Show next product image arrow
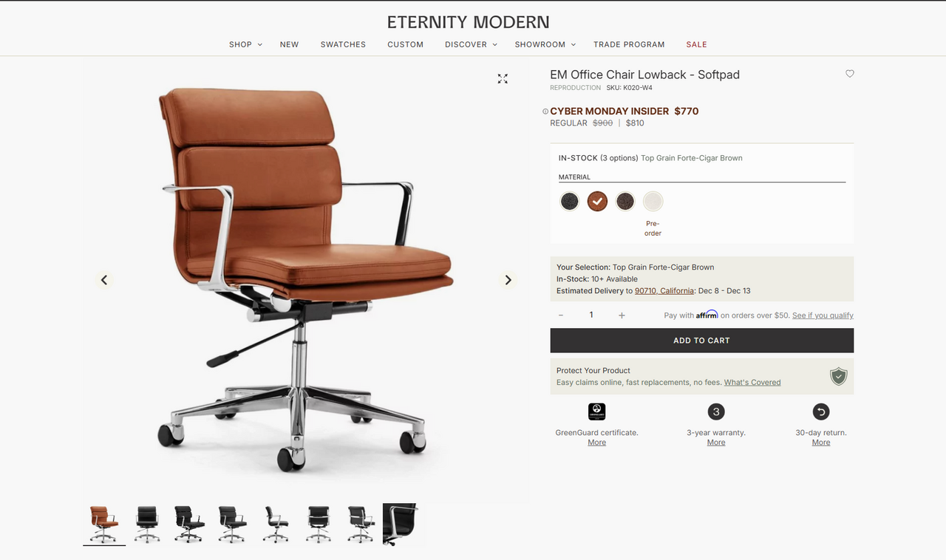The image size is (946, 560). [508, 280]
